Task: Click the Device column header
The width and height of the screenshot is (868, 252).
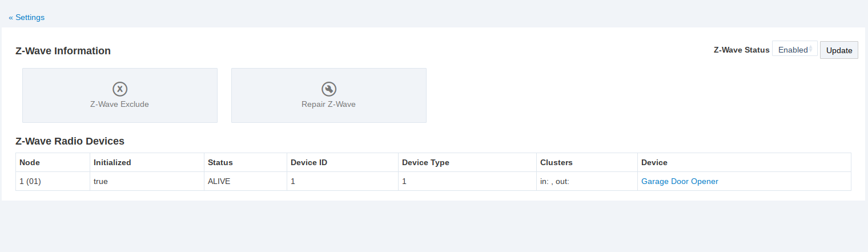Action: coord(654,162)
